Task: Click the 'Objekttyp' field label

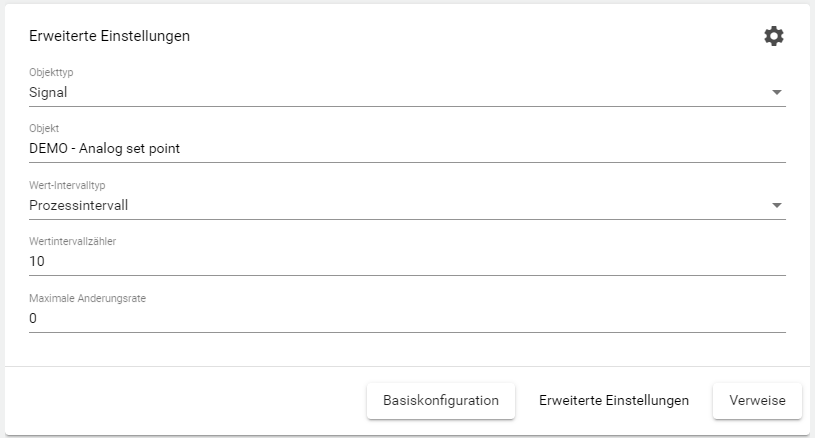Action: (50, 72)
